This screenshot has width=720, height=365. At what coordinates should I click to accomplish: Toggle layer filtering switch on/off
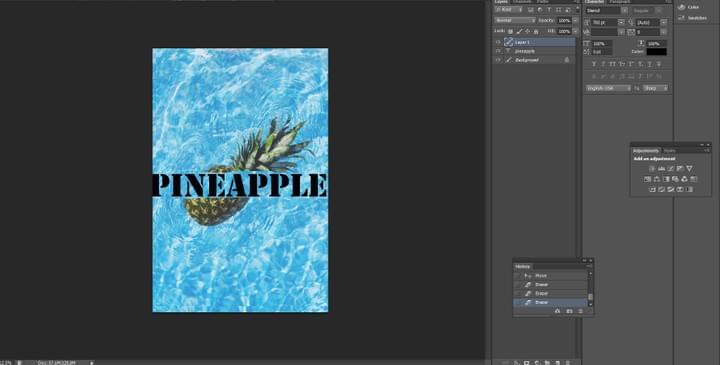tap(578, 10)
